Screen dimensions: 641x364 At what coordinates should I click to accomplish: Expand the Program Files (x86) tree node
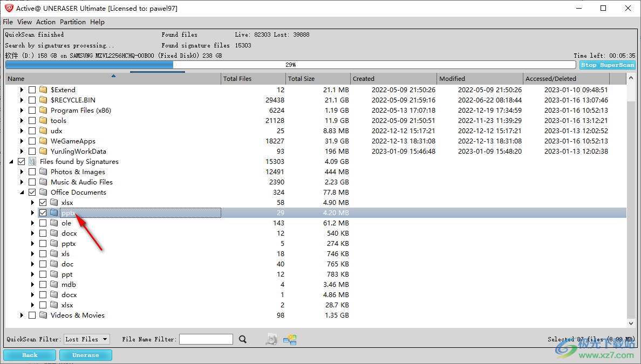tap(22, 111)
